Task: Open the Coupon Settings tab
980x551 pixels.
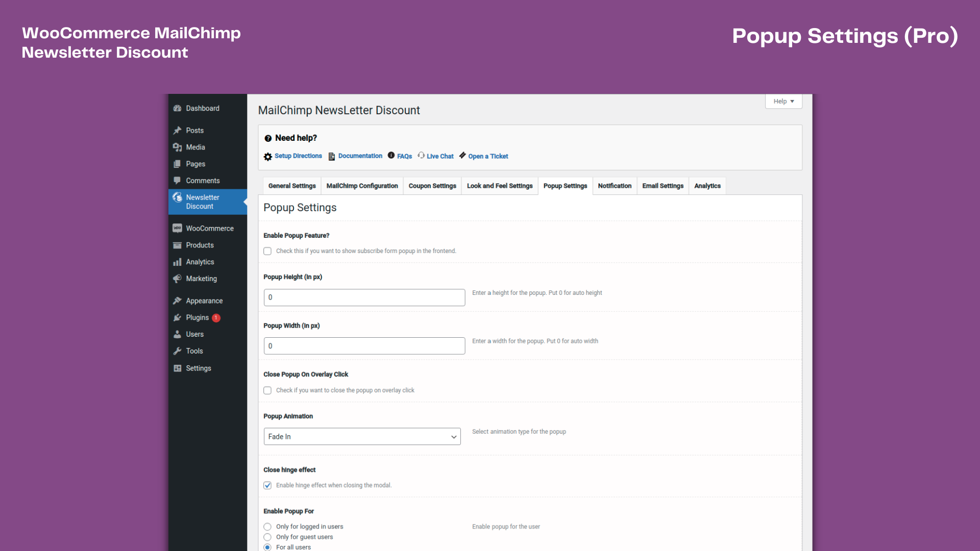Action: (x=432, y=186)
